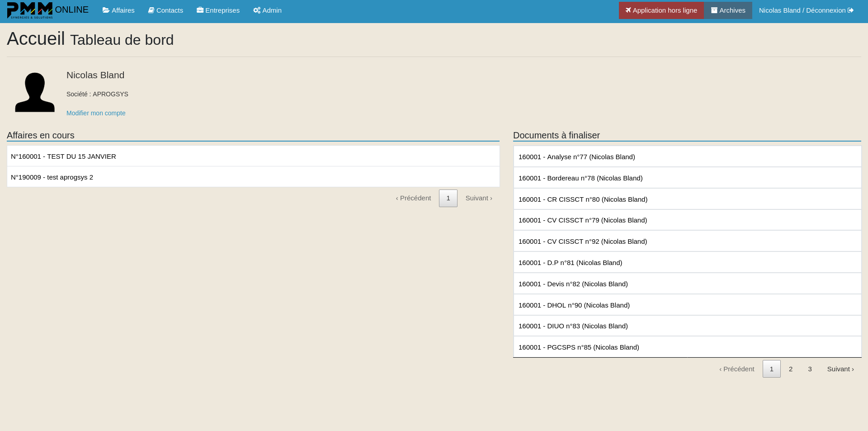Jump to page 3 of documents

(x=810, y=369)
